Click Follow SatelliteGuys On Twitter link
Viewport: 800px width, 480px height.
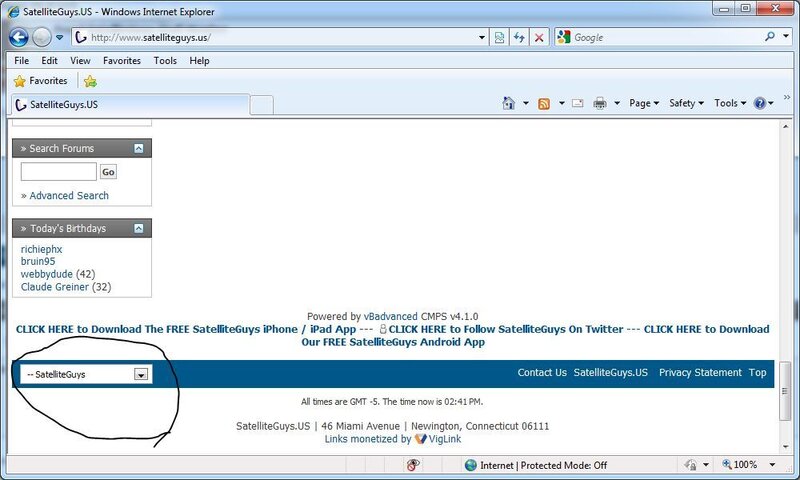[506, 329]
